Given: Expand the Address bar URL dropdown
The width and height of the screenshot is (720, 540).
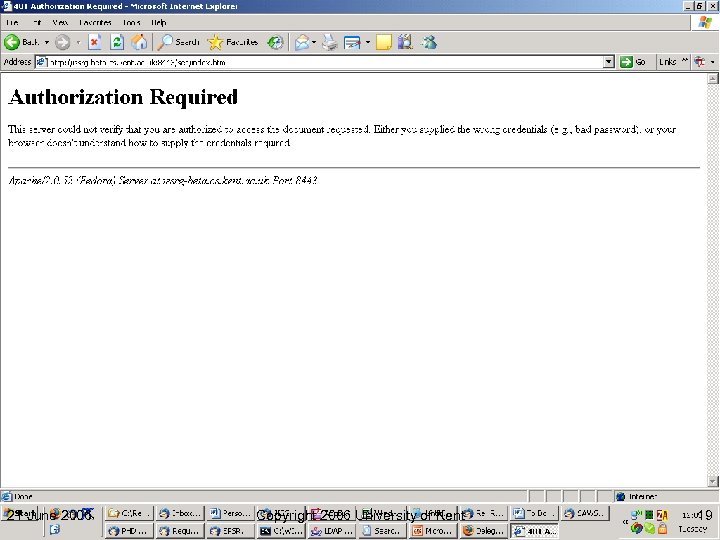Looking at the screenshot, I should click(x=609, y=62).
